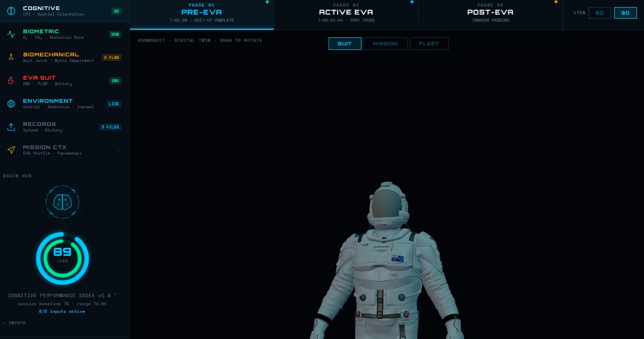Viewport: 644px width, 339px height.
Task: Switch to Phase 02 ACTIVE EVA tab
Action: click(346, 15)
